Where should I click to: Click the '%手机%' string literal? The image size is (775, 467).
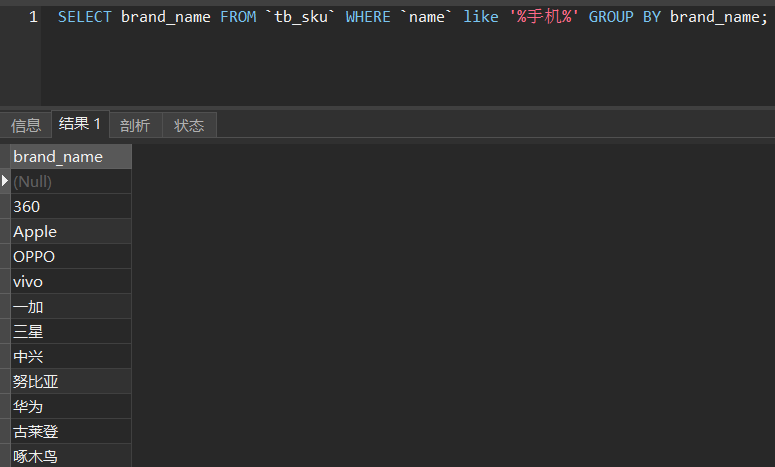(x=544, y=17)
